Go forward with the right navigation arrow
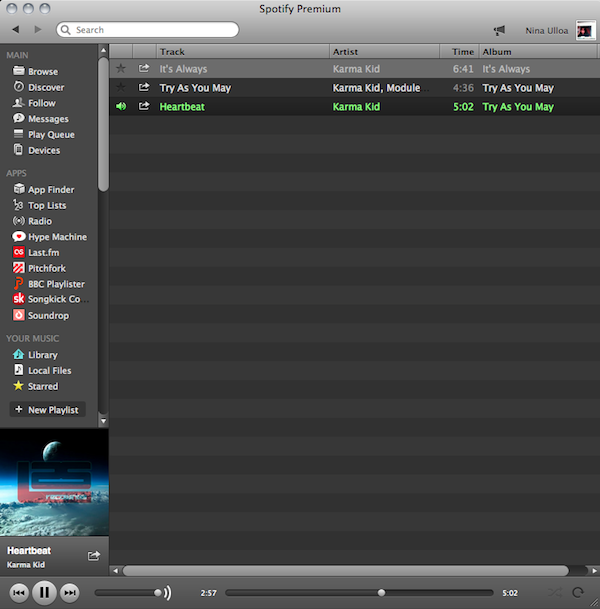The width and height of the screenshot is (600, 609). click(38, 30)
